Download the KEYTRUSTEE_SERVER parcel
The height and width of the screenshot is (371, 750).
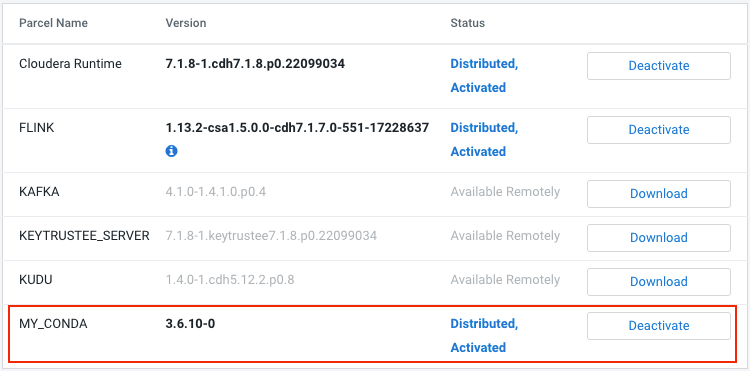[659, 238]
